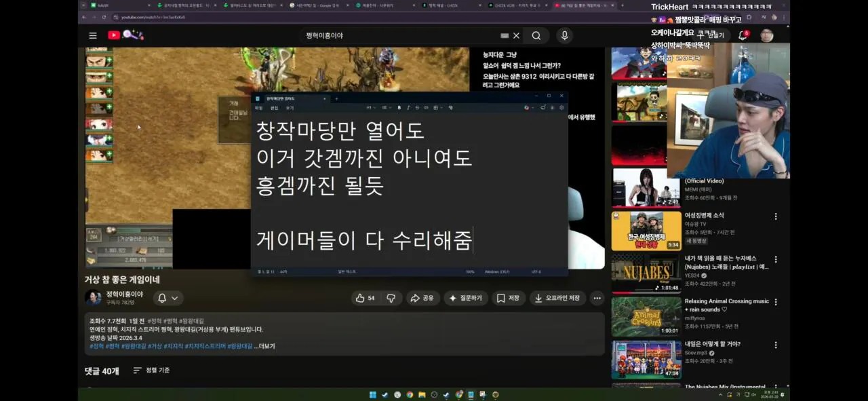Open the 내일은 어떻게 할 거야? video thumbnail
868x401 pixels.
pos(646,359)
